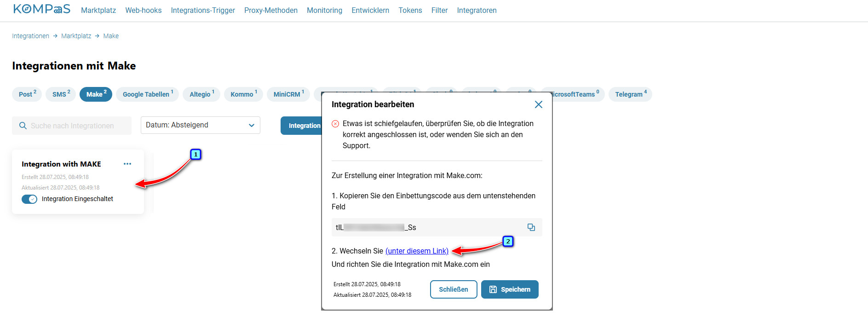Screen dimensions: 868x317
Task: Open Integratoren in the top navigation
Action: click(477, 10)
